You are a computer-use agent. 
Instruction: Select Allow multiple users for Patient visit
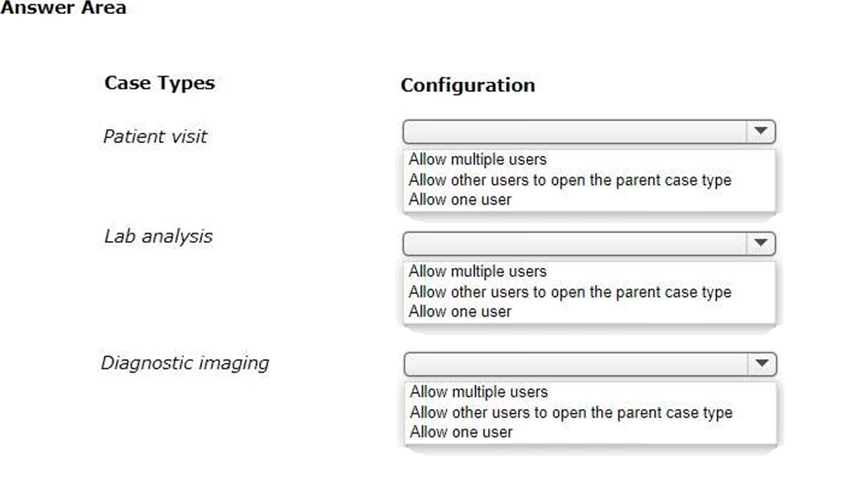pos(477,160)
